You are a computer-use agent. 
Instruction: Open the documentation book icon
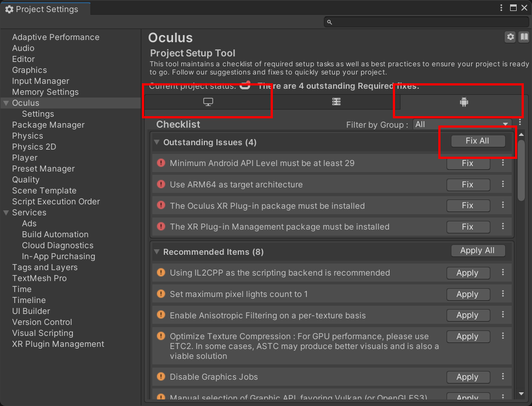524,37
